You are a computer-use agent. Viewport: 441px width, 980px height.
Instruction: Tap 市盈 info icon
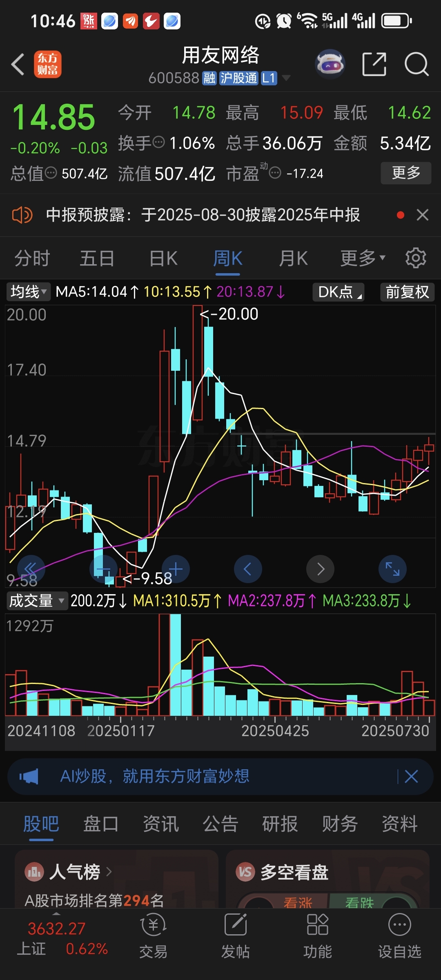(x=275, y=173)
